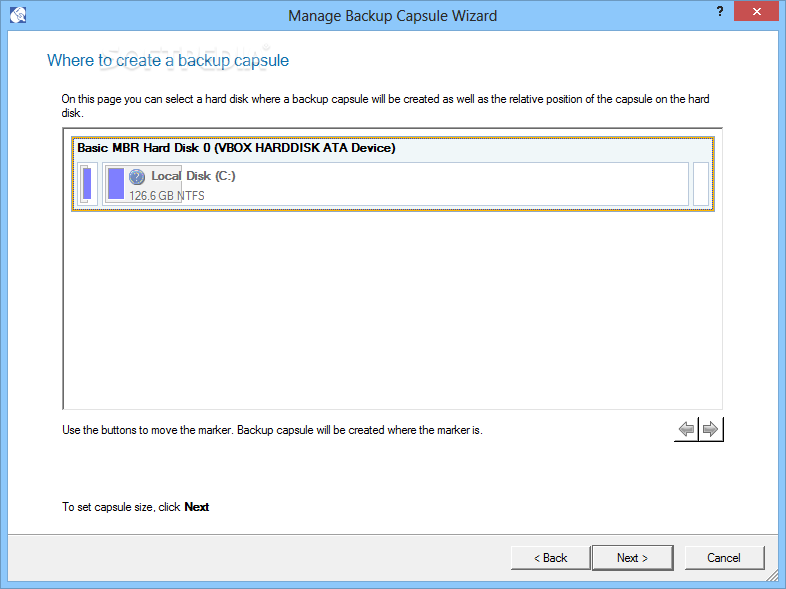The height and width of the screenshot is (589, 786).
Task: Click the question-mark icon on Local Disk (C:)
Action: (137, 177)
